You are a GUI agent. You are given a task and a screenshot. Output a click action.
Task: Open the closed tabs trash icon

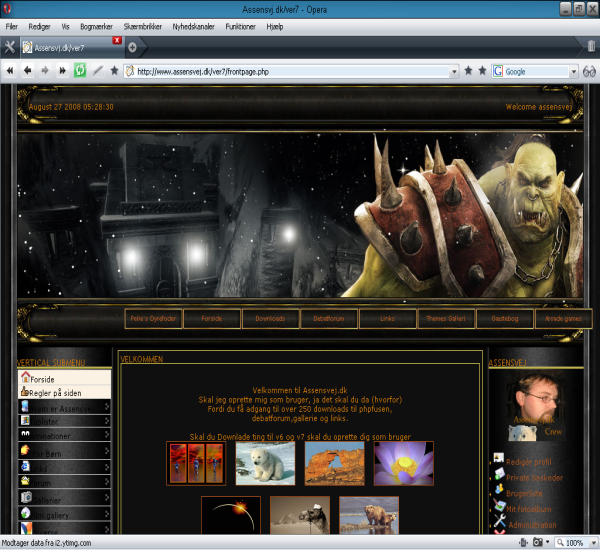591,46
